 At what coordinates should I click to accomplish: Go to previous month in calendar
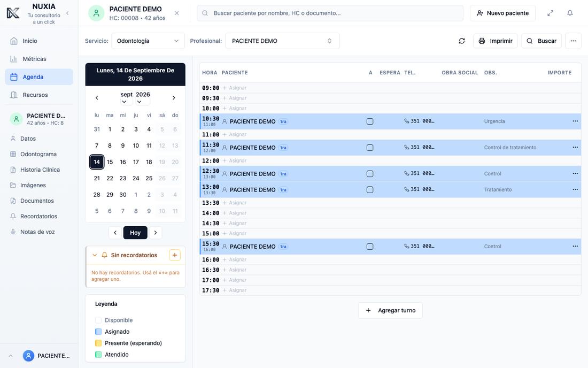point(97,98)
